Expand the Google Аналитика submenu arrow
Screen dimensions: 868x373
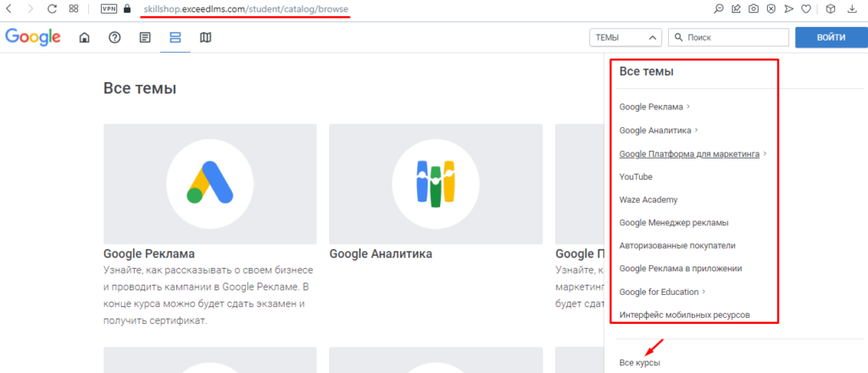coord(696,131)
